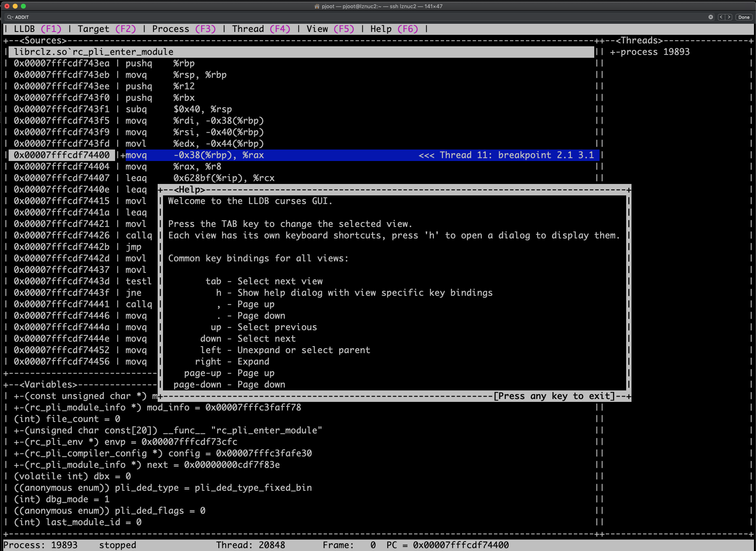
Task: Open search options magnifier dropdown
Action: [10, 17]
